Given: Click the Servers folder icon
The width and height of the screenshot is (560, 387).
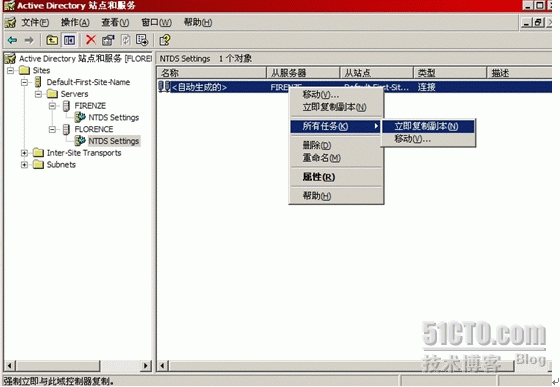Looking at the screenshot, I should [x=52, y=94].
